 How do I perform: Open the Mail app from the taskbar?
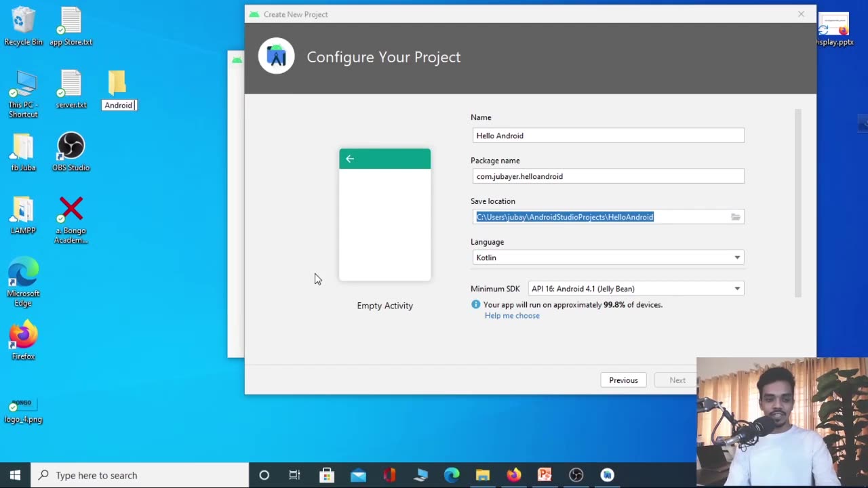pyautogui.click(x=358, y=475)
